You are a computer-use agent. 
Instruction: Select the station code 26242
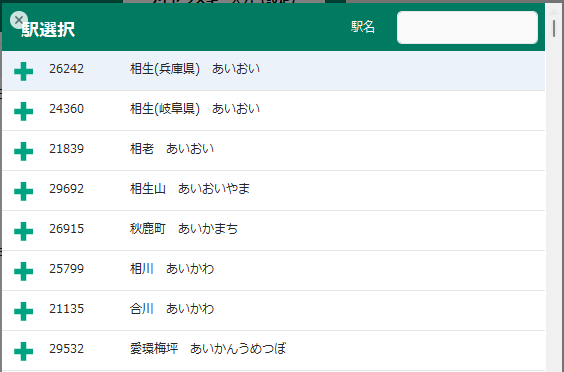(67, 69)
